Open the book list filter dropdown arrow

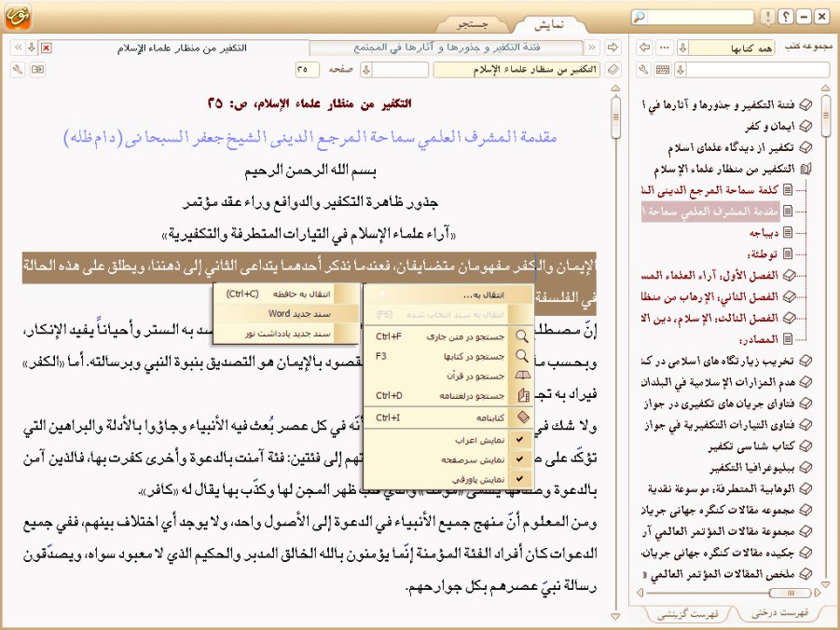coord(681,70)
